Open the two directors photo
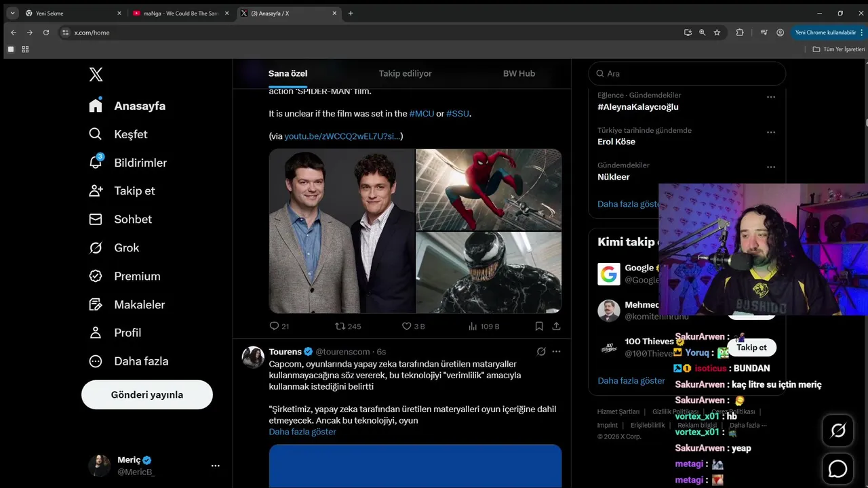 coord(342,231)
